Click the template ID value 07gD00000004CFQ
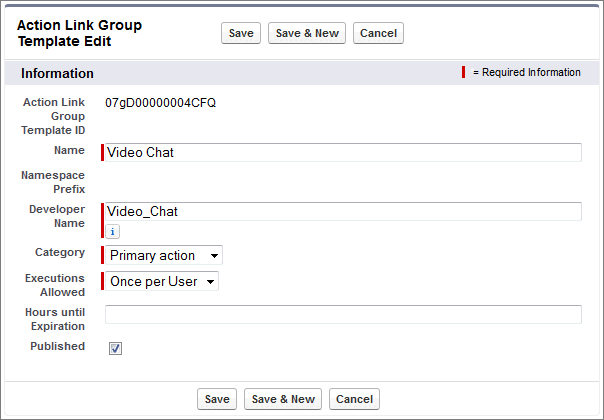 pos(160,103)
